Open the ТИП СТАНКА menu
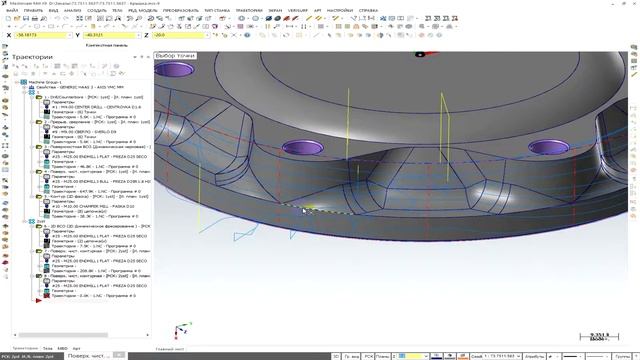Viewport: 640px width, 360px height. (x=217, y=10)
